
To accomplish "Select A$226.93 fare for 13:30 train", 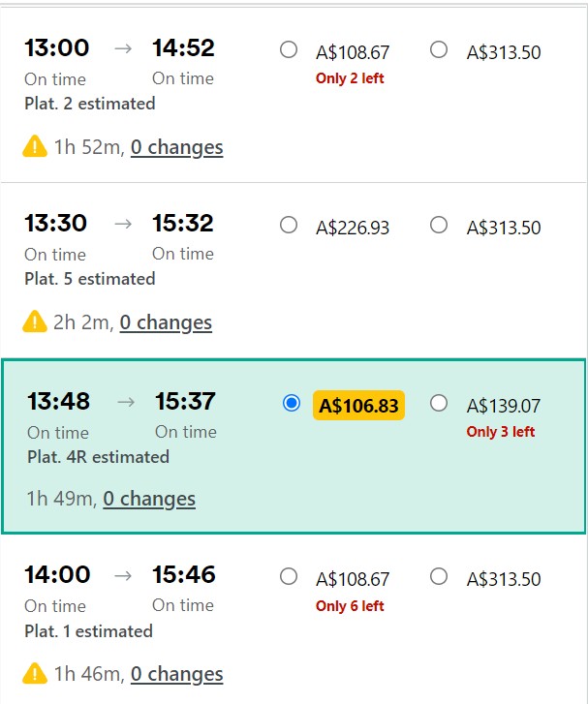I will pos(289,225).
